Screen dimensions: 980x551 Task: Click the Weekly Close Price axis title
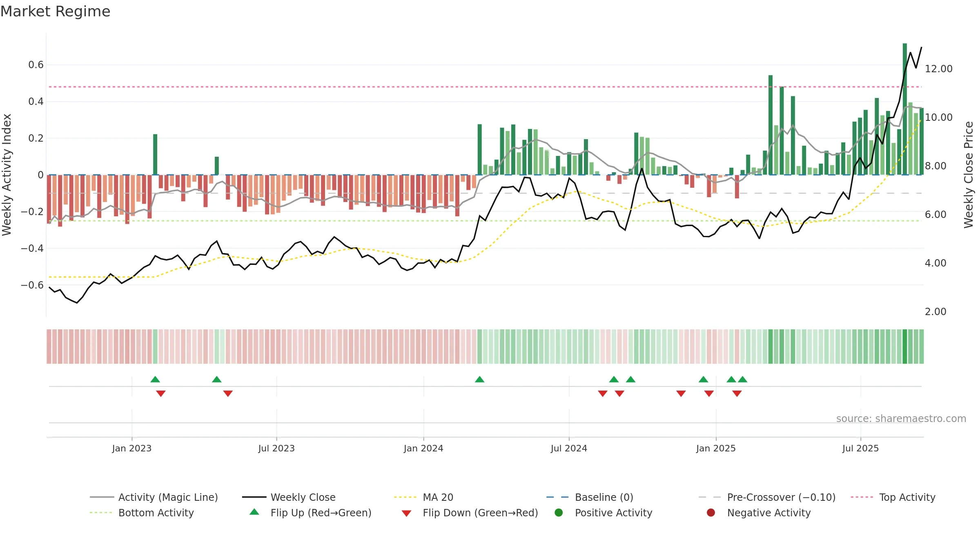point(969,175)
